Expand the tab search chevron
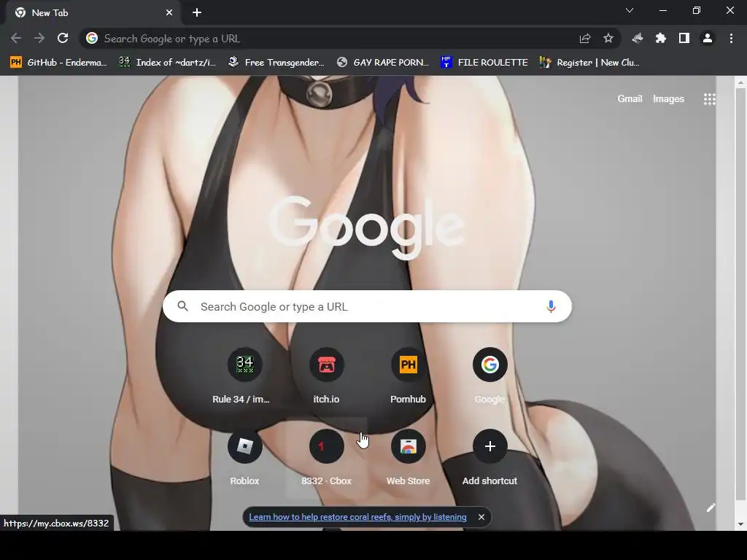The height and width of the screenshot is (560, 747). [x=630, y=10]
